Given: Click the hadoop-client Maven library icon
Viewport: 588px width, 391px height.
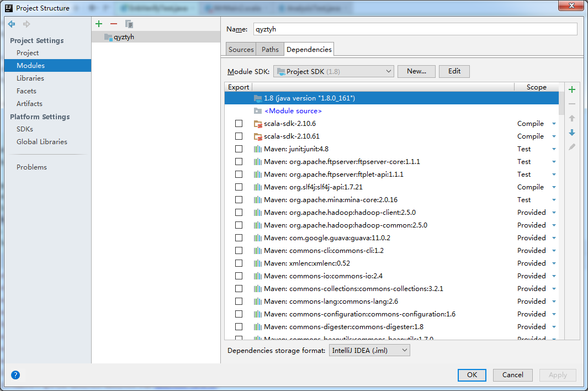Looking at the screenshot, I should [x=258, y=213].
